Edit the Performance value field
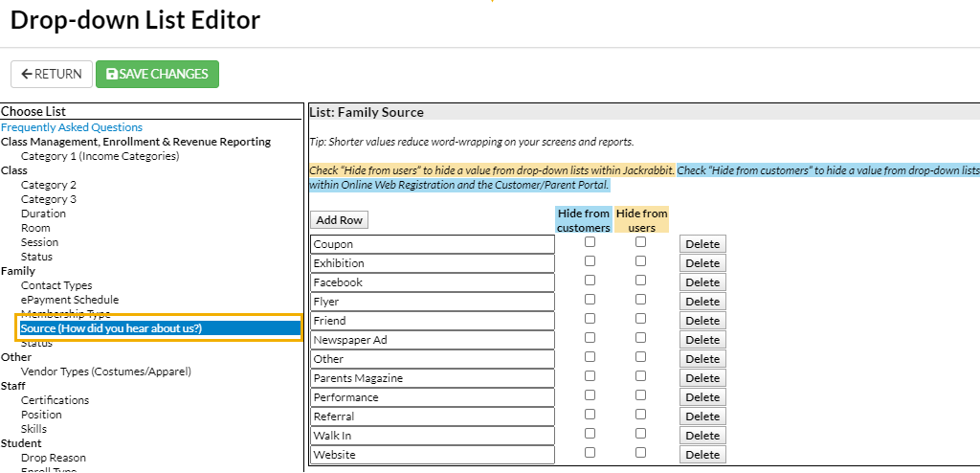Viewport: 980px width, 473px height. [433, 397]
